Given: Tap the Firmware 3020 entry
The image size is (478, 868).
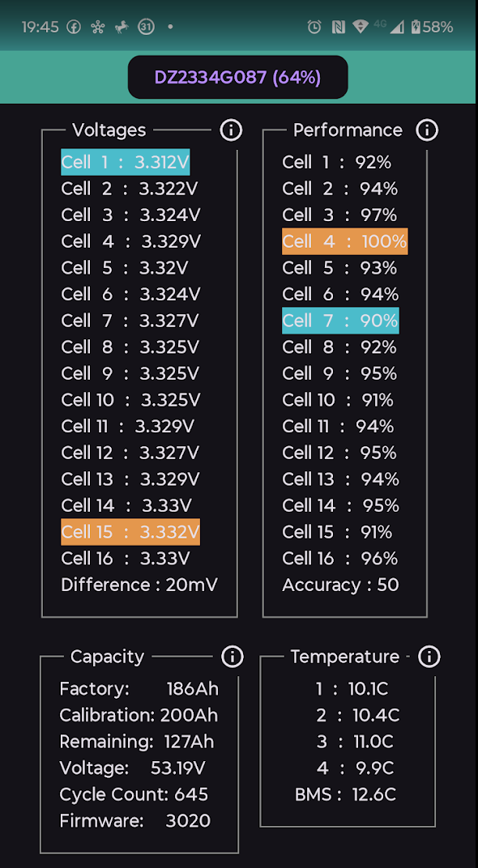Looking at the screenshot, I should (x=134, y=820).
